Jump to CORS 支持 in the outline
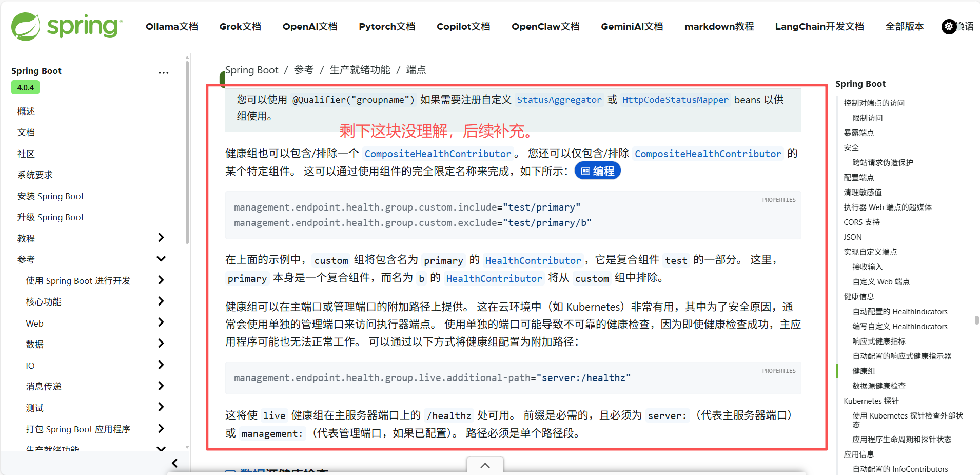 click(x=861, y=222)
